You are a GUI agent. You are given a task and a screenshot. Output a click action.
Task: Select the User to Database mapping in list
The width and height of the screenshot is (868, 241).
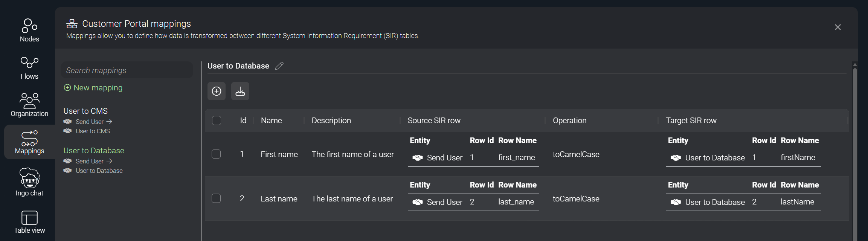coord(94,151)
